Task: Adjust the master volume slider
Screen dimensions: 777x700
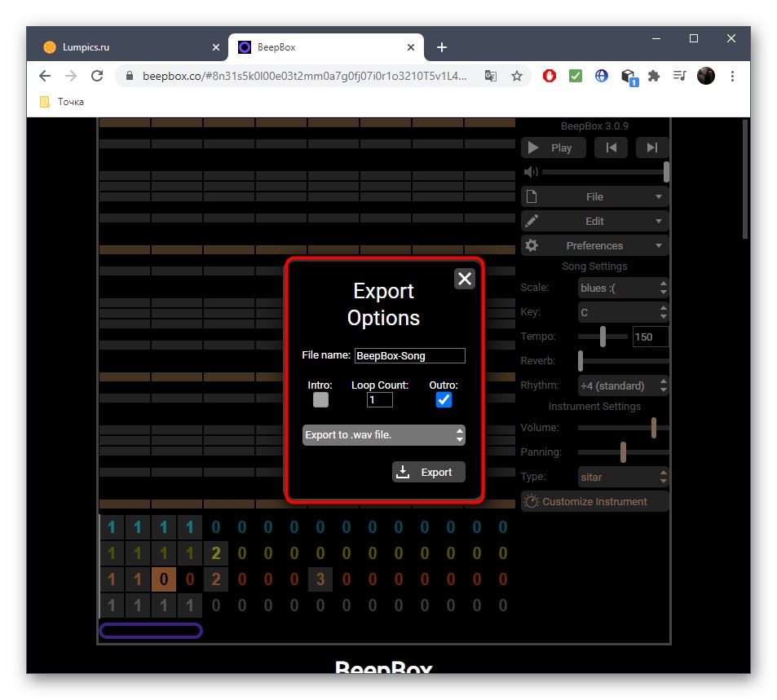Action: coord(606,172)
